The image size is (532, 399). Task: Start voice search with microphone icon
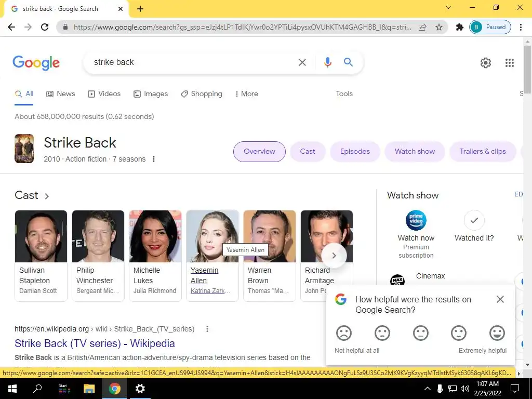pos(327,62)
